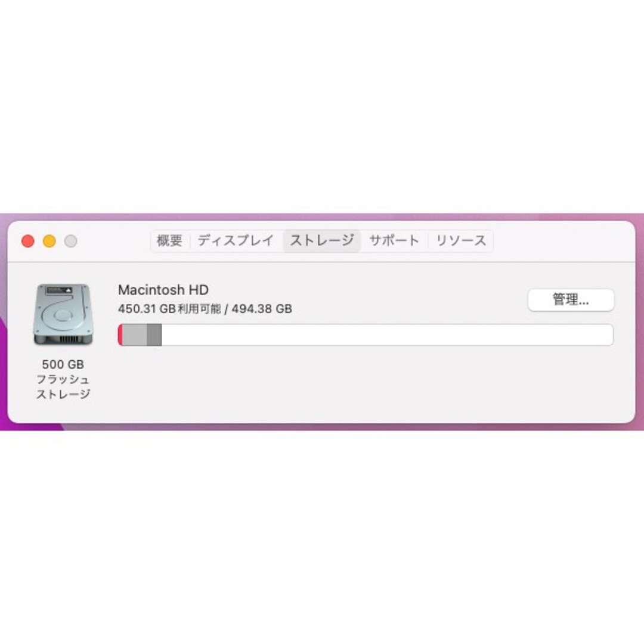Open the サポート tab
Screen dimensions: 644x644
coord(394,241)
